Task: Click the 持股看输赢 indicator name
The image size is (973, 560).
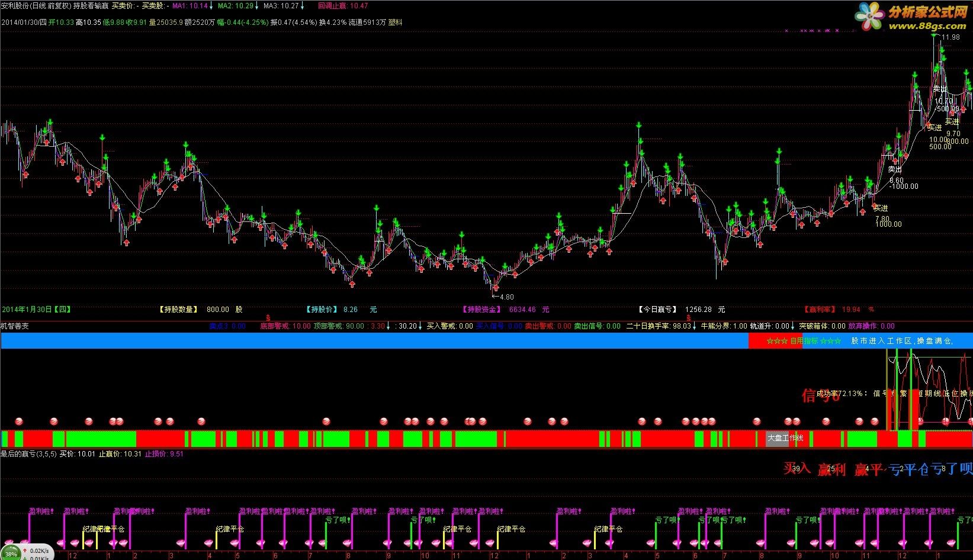Action: pyautogui.click(x=91, y=6)
